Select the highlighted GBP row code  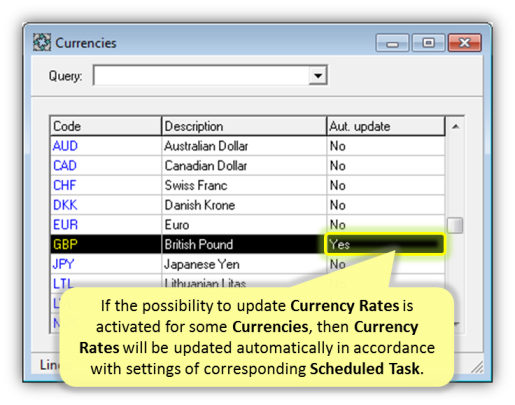pyautogui.click(x=65, y=244)
